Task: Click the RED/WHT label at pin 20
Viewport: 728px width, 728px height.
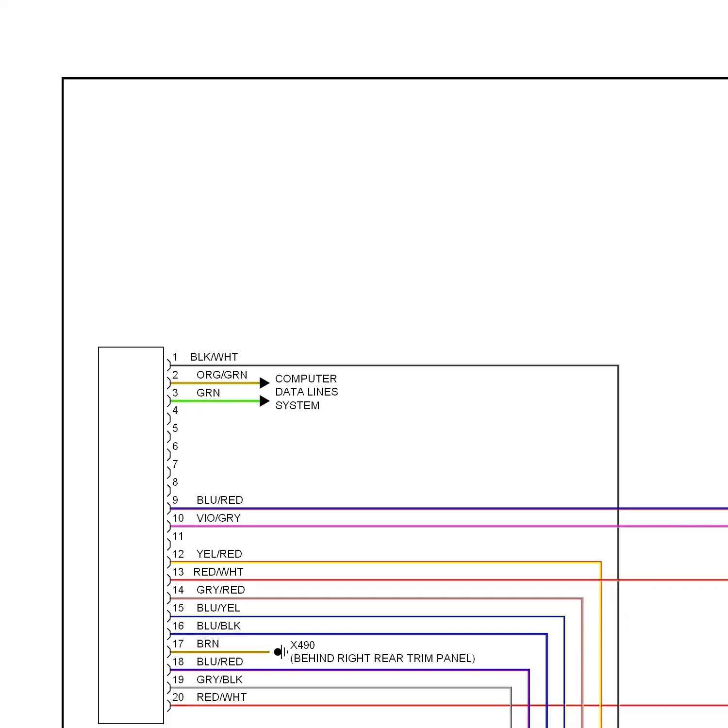Action: tap(222, 697)
